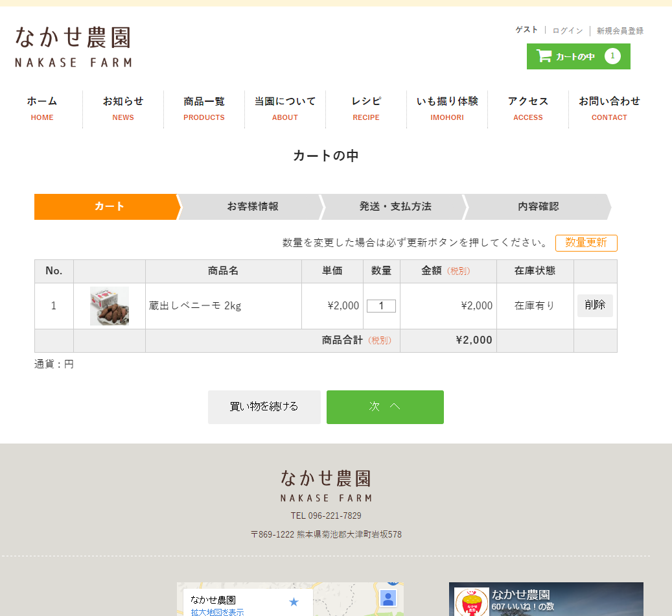Screen dimensions: 672x616
Task: Click the green 次へ button
Action: 385,407
